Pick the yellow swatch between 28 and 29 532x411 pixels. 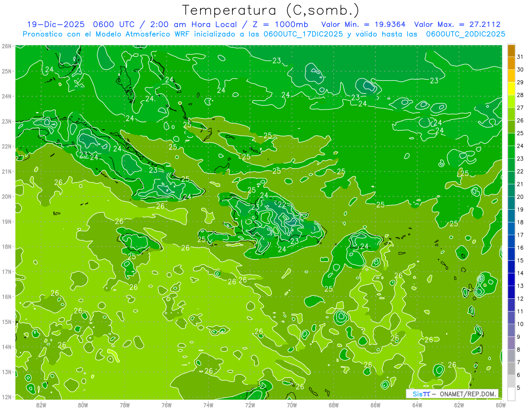[x=511, y=89]
